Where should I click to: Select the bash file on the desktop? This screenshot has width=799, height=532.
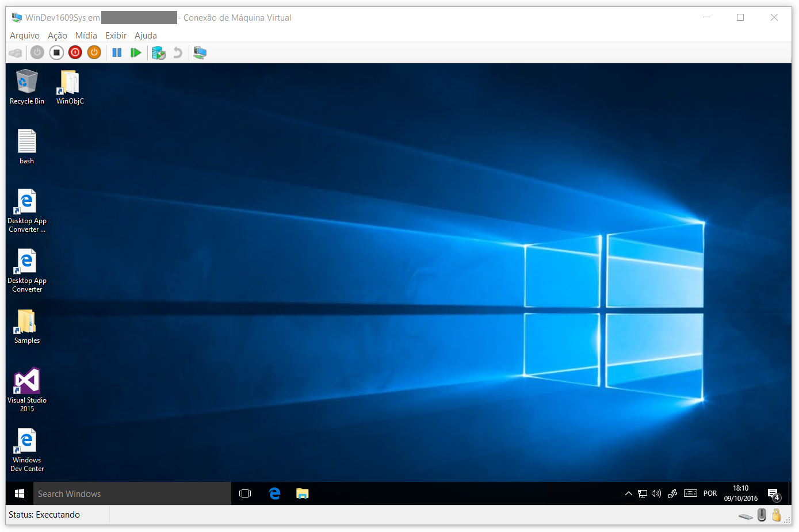(27, 147)
